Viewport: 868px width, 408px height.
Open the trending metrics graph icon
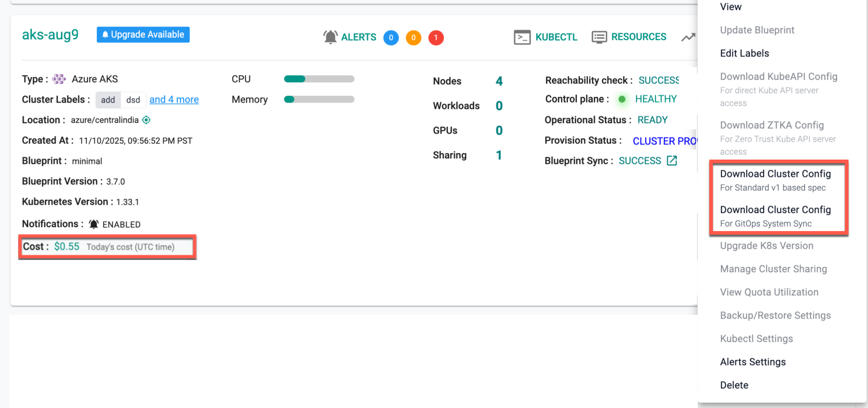688,38
